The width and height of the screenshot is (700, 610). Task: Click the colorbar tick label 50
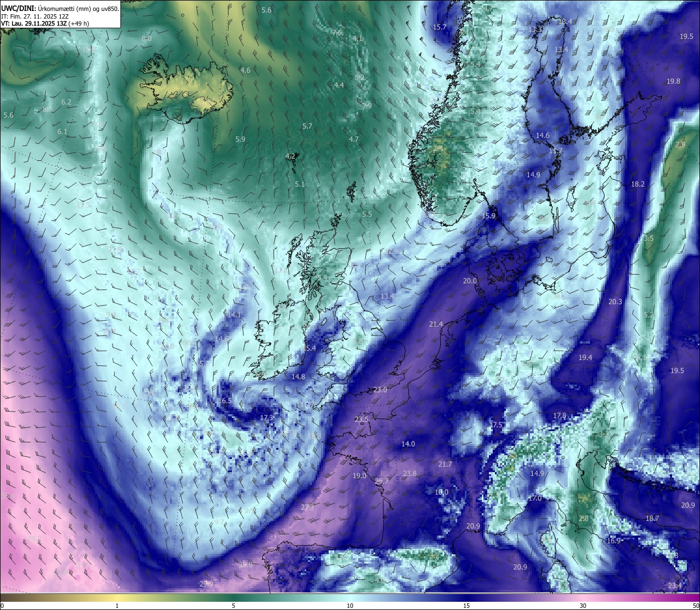pyautogui.click(x=696, y=606)
